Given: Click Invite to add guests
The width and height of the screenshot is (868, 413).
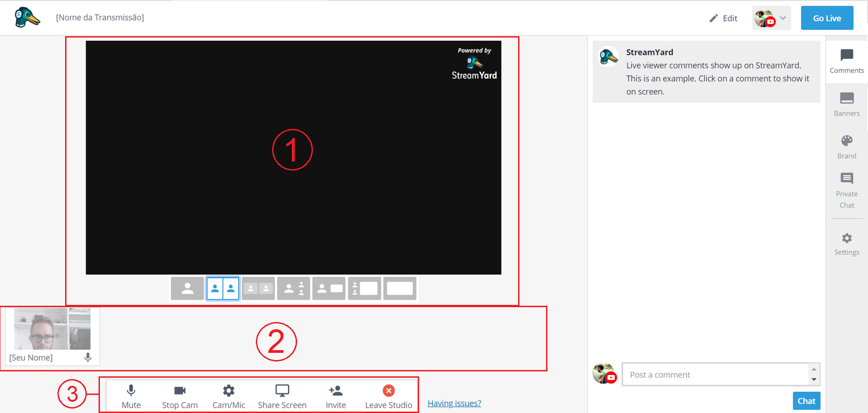Looking at the screenshot, I should click(336, 396).
